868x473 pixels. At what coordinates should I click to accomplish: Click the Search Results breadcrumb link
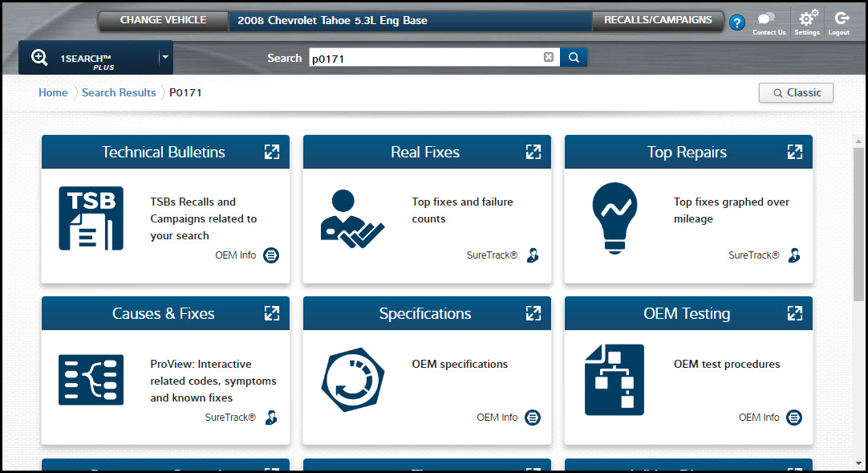119,93
